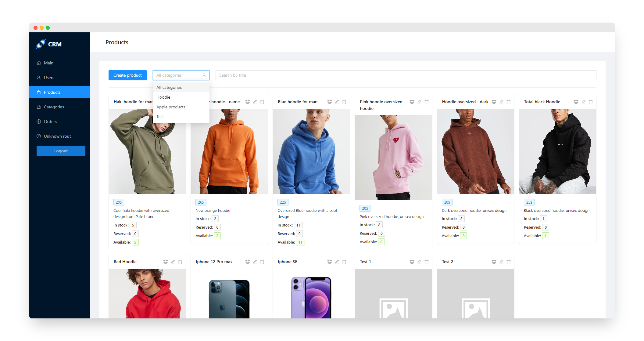Click the trash icon on Iphone 12 Pro max
The height and width of the screenshot is (341, 644).
pos(262,262)
